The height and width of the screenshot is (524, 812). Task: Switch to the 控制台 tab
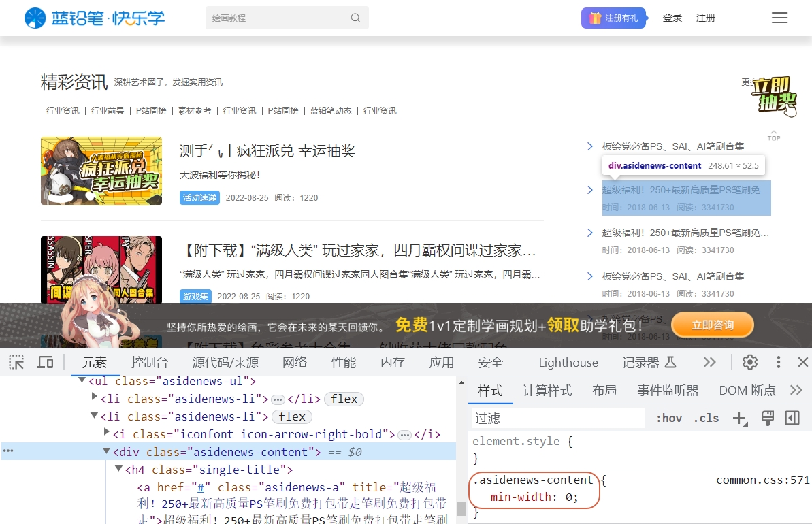click(150, 363)
